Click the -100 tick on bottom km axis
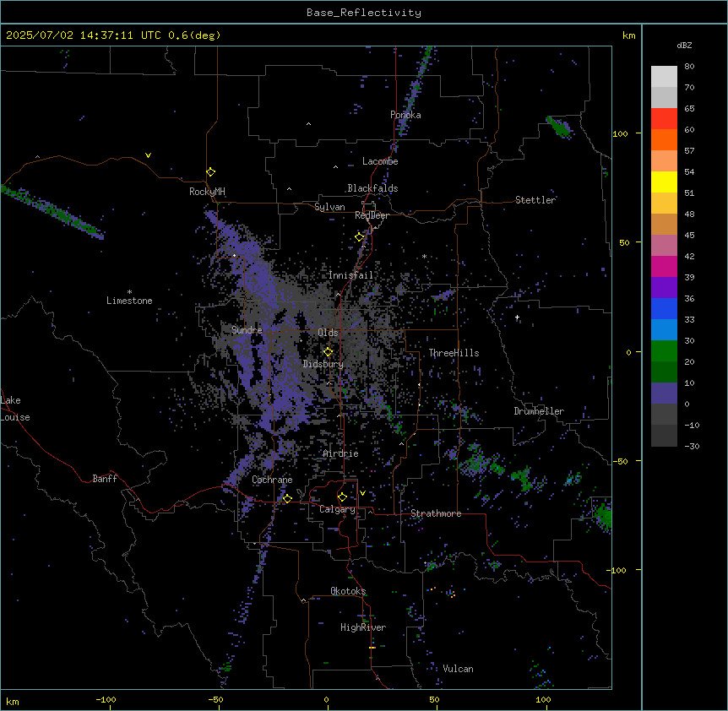728x711 pixels. [106, 700]
